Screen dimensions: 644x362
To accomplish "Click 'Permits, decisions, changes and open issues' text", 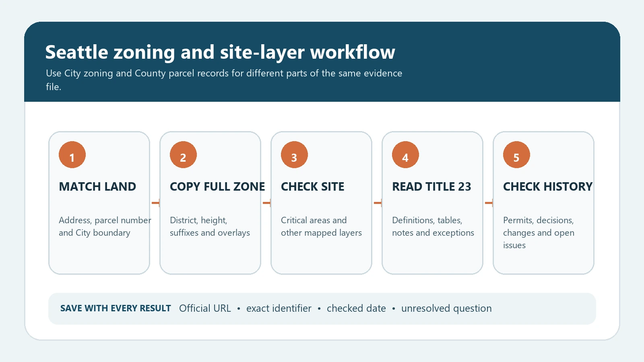I will (539, 232).
